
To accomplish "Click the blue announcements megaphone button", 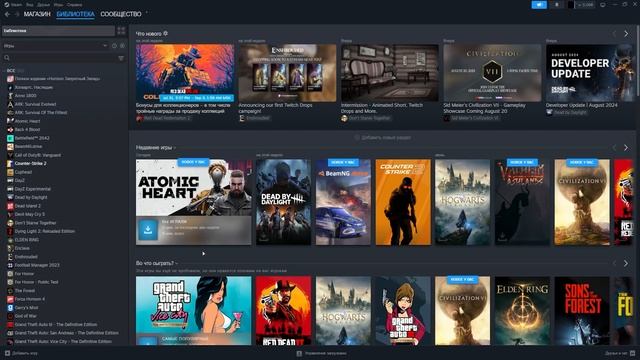I will pyautogui.click(x=539, y=4).
